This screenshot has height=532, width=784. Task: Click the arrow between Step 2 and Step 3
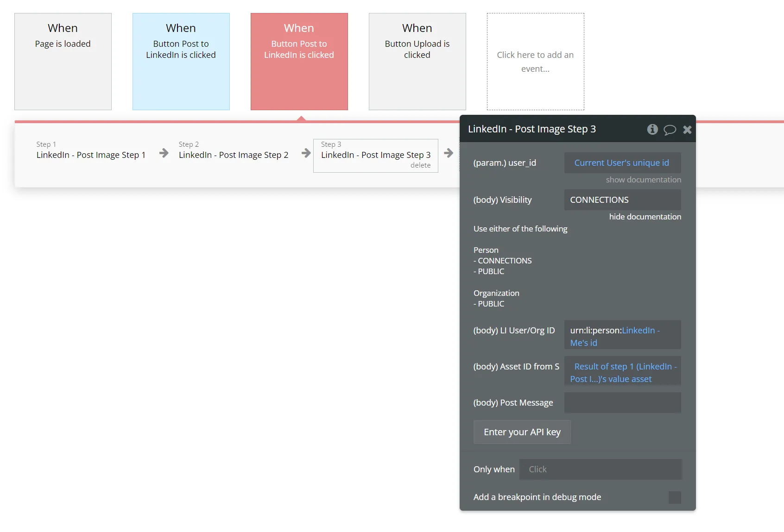(x=306, y=153)
